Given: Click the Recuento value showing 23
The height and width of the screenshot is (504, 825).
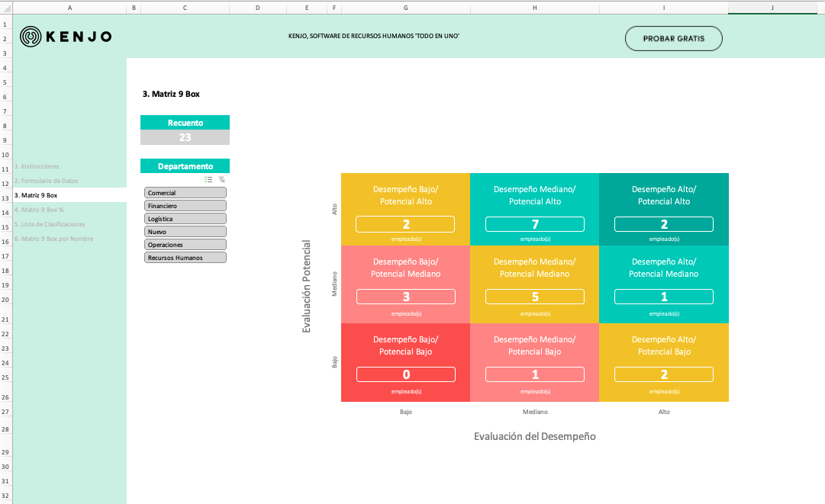Looking at the screenshot, I should [185, 137].
